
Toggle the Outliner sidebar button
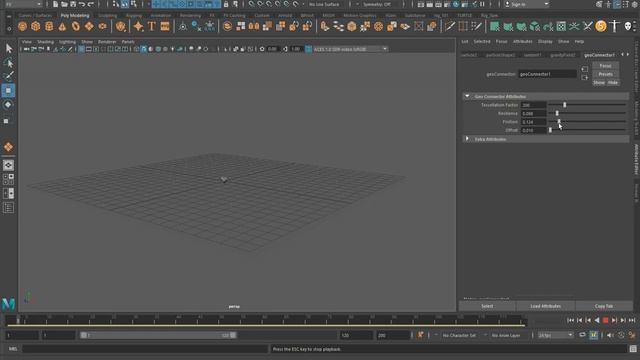pyautogui.click(x=8, y=208)
